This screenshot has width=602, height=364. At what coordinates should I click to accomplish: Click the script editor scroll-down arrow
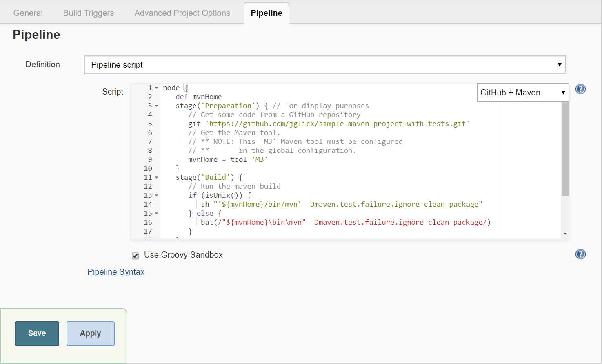565,234
